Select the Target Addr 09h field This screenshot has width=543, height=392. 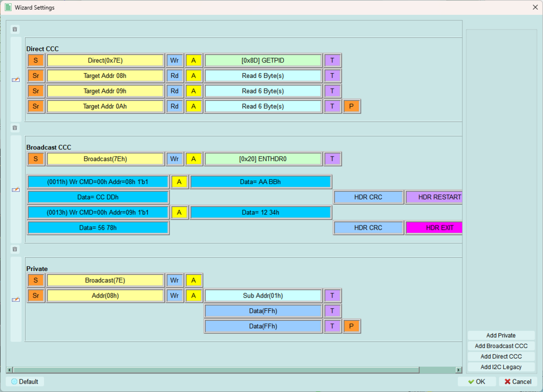coord(105,91)
